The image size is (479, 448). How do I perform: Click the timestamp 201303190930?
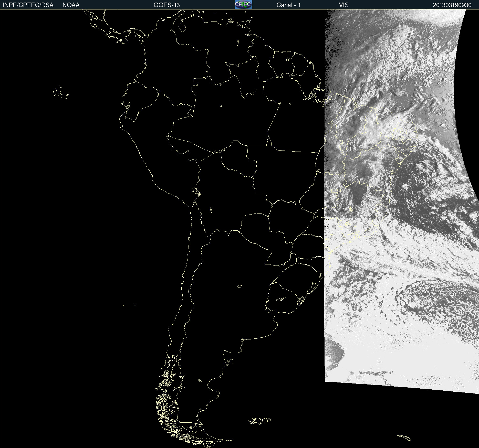tap(452, 5)
